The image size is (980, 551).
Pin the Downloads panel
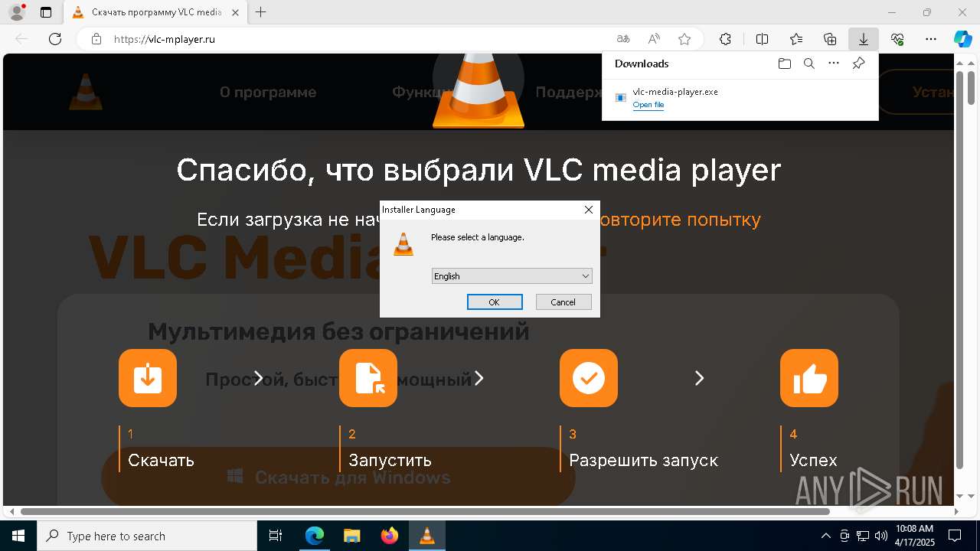click(859, 64)
